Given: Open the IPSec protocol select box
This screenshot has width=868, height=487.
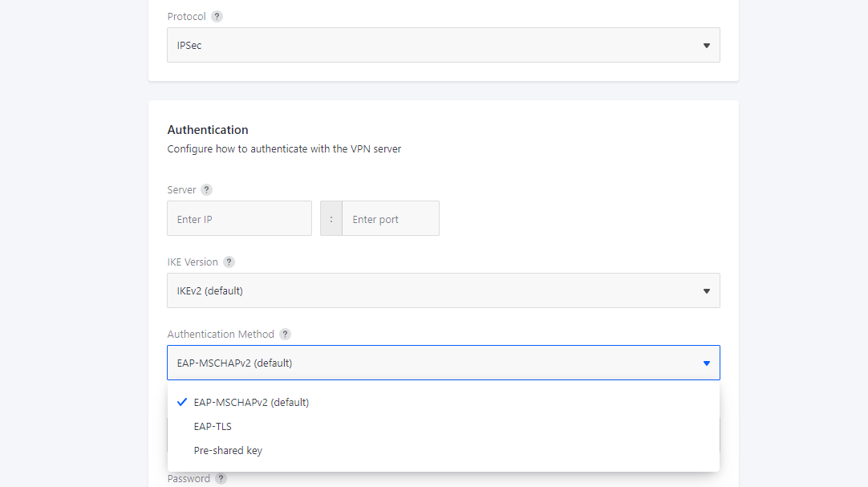Looking at the screenshot, I should 433,46.
